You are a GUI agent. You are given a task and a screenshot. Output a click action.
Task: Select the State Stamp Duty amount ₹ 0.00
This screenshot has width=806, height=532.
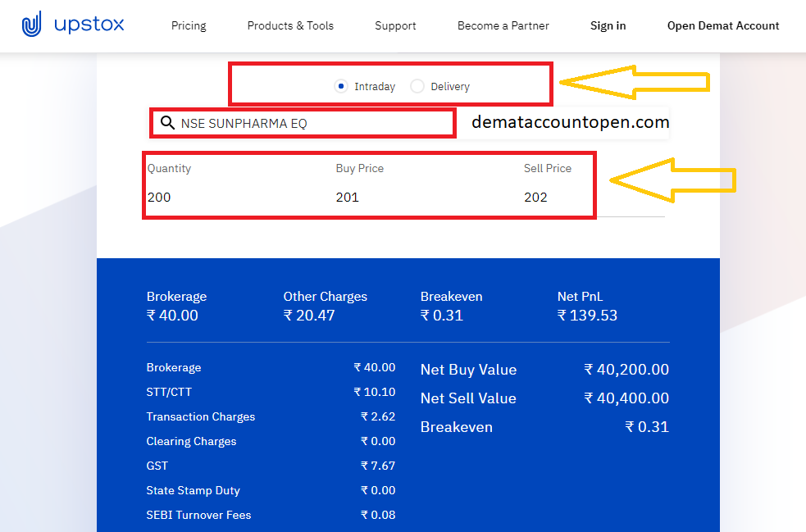[378, 491]
